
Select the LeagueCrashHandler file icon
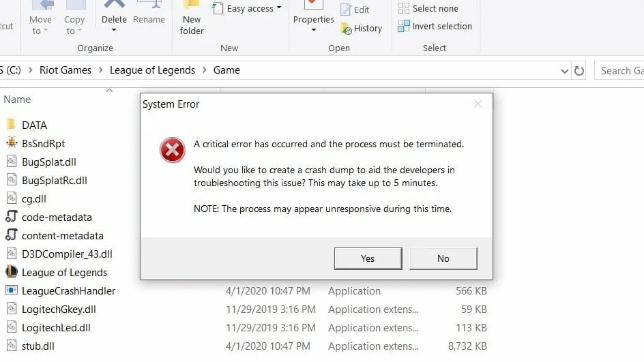pyautogui.click(x=12, y=290)
